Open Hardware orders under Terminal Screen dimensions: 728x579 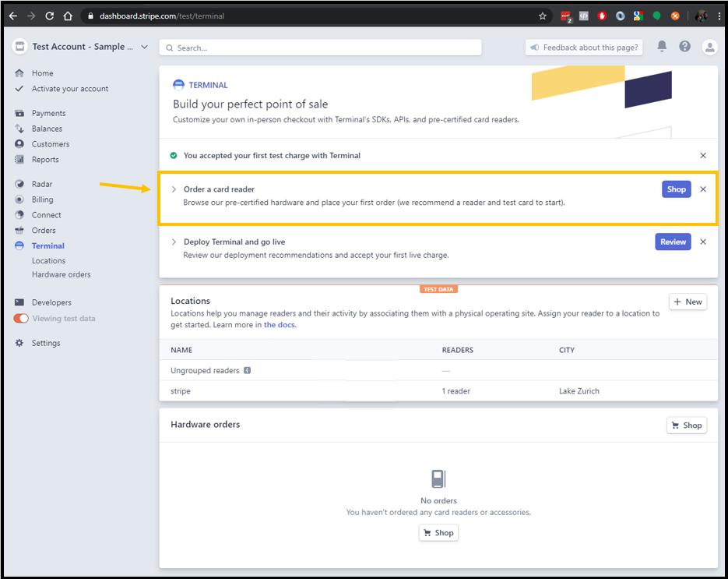62,274
